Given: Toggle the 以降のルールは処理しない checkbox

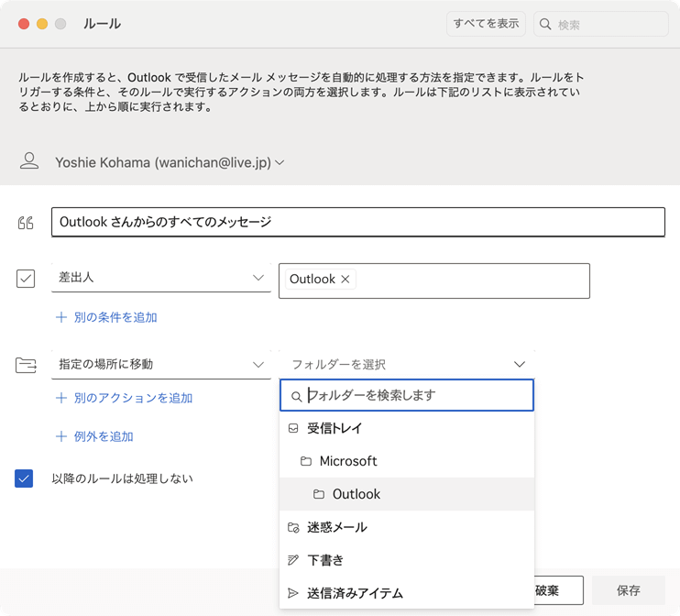Looking at the screenshot, I should click(24, 478).
